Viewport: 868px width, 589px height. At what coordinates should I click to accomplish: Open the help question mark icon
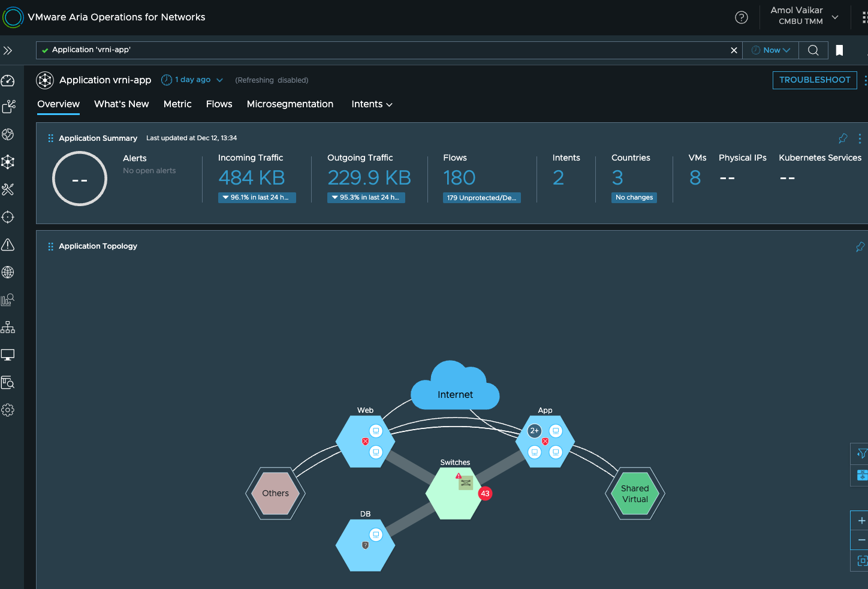point(742,17)
